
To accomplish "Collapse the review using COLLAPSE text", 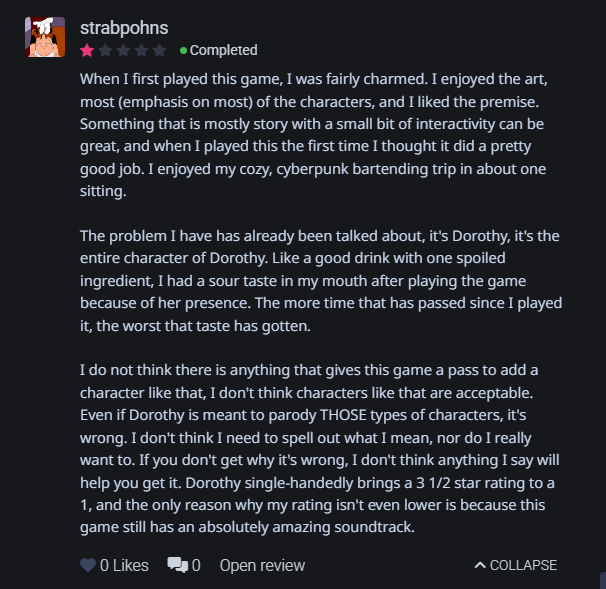I will [x=523, y=565].
